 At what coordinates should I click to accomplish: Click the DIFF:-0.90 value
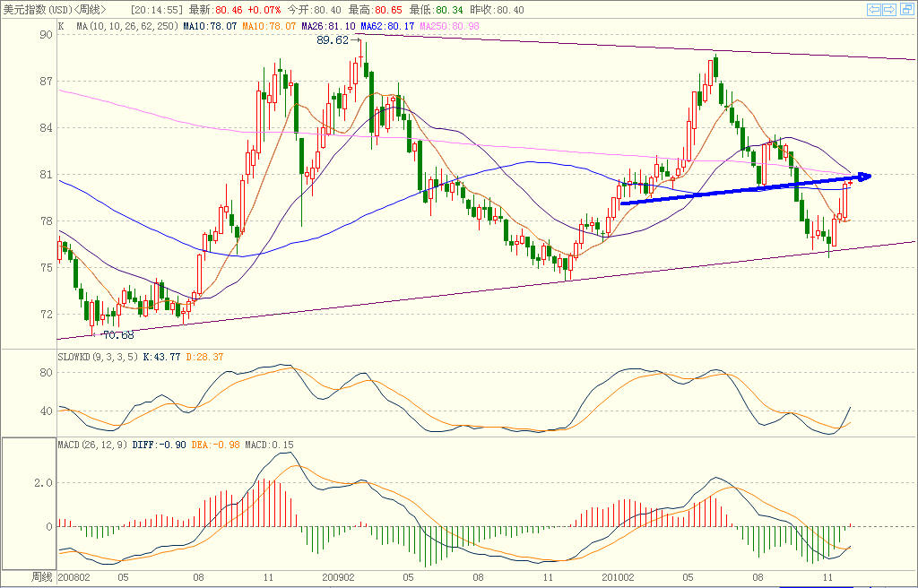[x=160, y=445]
